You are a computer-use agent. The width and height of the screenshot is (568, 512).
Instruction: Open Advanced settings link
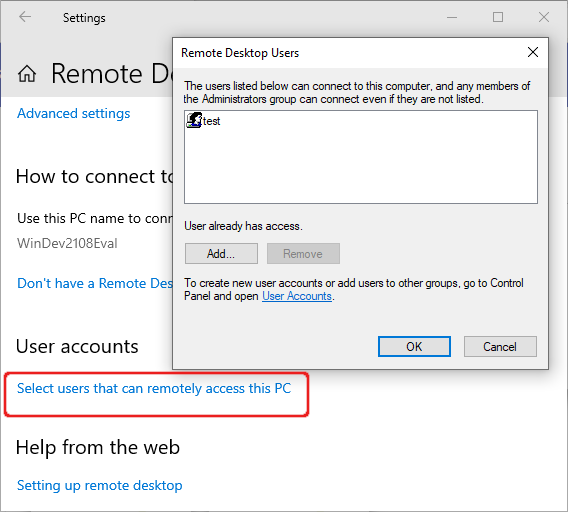[x=74, y=113]
